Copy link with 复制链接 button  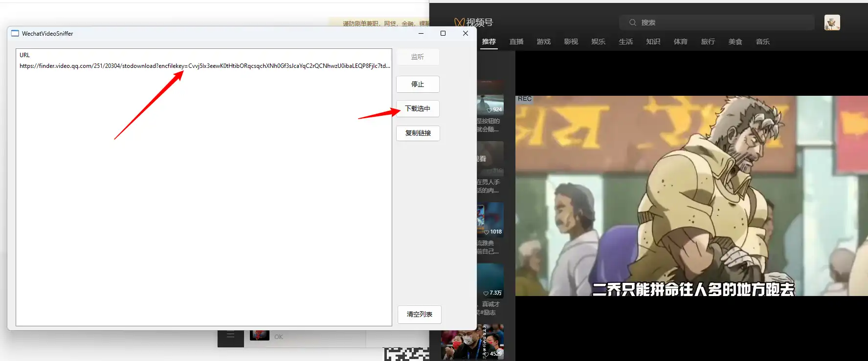click(x=418, y=133)
